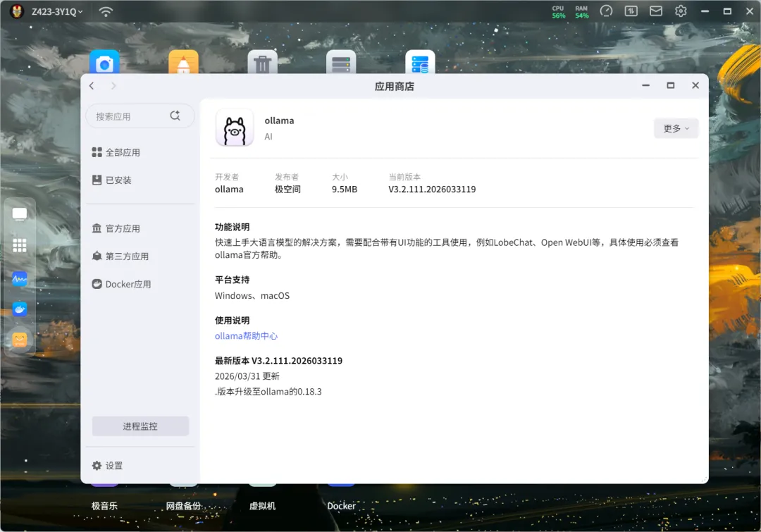
Task: Select Docker应用 category
Action: tap(121, 284)
